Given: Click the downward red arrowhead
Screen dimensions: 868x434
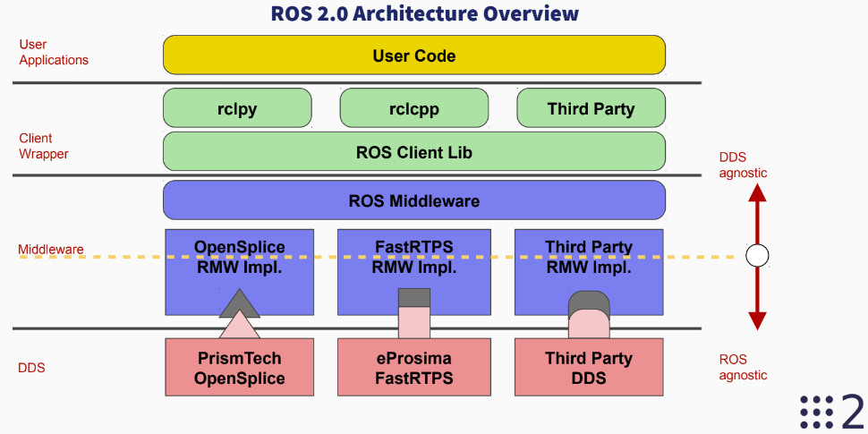Looking at the screenshot, I should click(757, 321).
